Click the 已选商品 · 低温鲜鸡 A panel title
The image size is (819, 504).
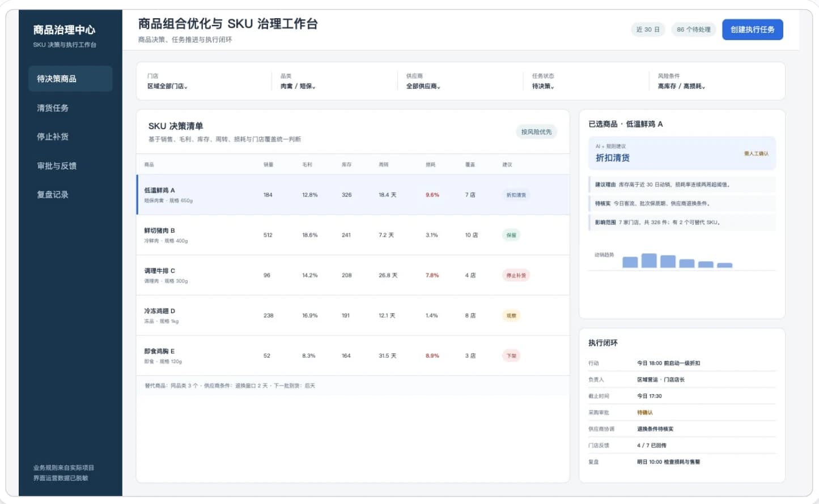point(626,124)
